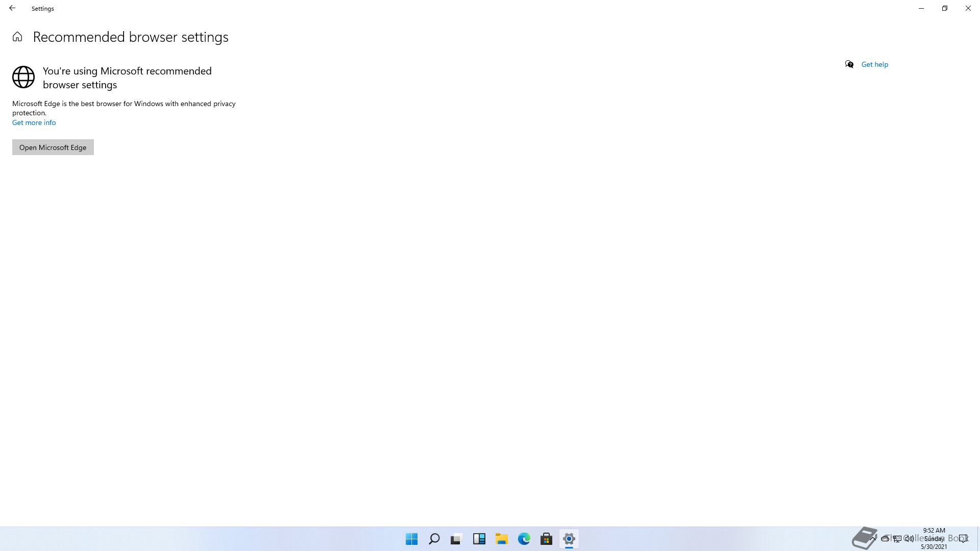Open Microsoft Store from taskbar
Viewport: 980px width, 551px height.
coord(547,539)
